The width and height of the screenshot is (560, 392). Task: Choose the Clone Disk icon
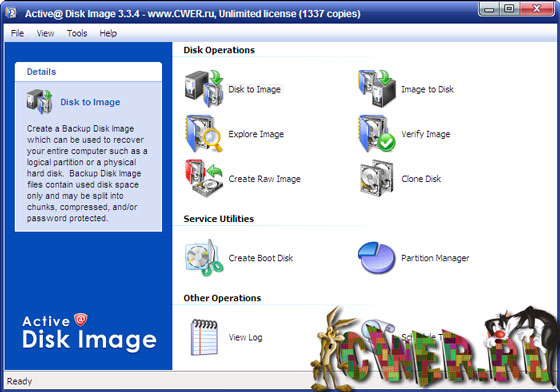click(377, 179)
